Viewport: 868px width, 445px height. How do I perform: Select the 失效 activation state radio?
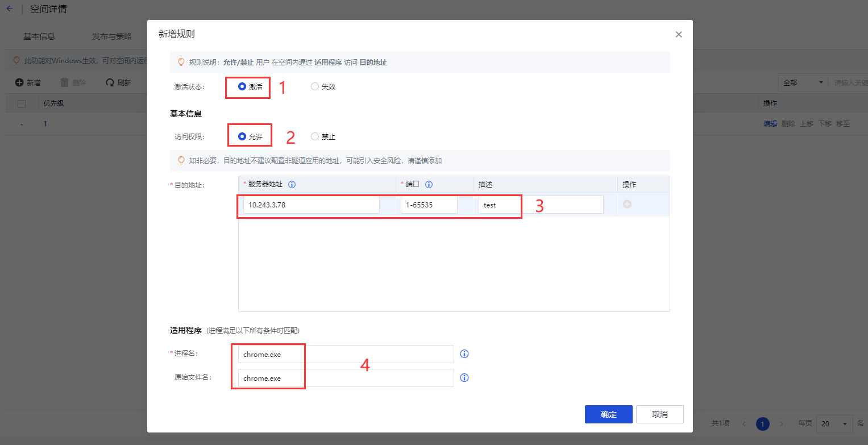315,87
